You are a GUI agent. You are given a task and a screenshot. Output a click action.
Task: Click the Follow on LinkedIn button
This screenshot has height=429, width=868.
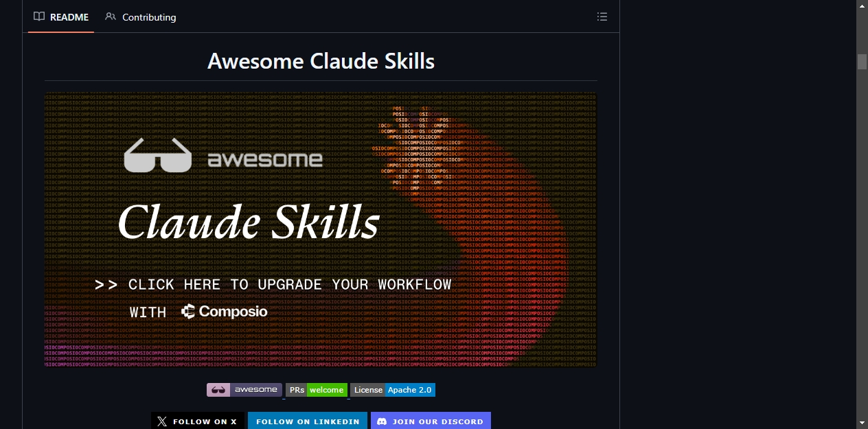pyautogui.click(x=308, y=421)
